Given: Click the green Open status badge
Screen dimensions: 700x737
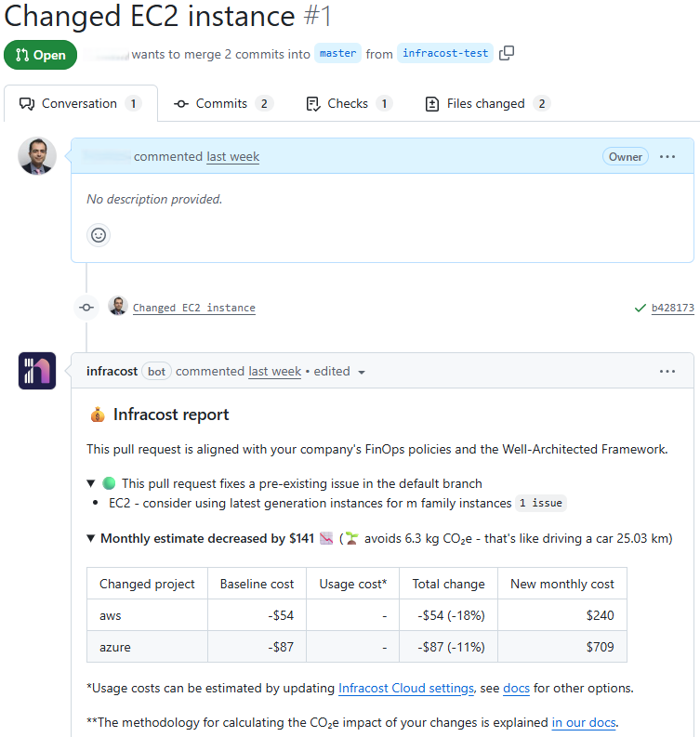Looking at the screenshot, I should coord(41,55).
